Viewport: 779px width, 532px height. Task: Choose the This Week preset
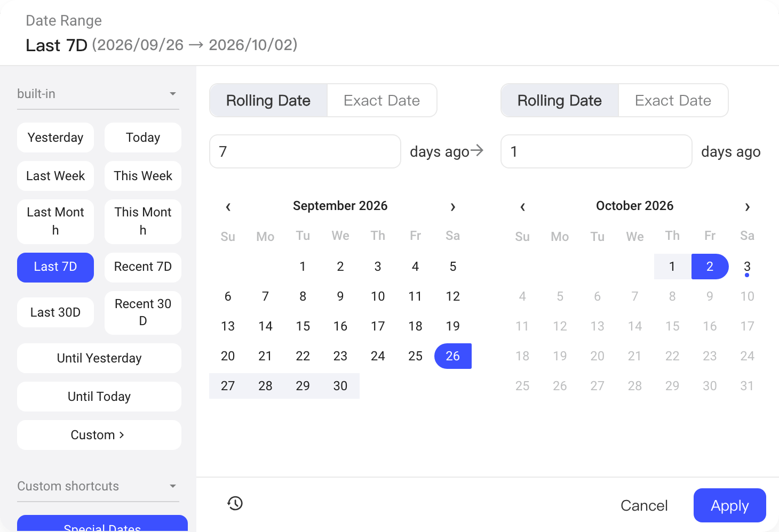click(x=143, y=176)
